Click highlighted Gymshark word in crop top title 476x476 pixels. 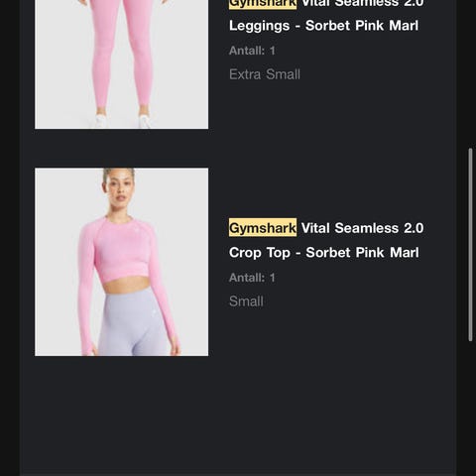[x=263, y=228]
